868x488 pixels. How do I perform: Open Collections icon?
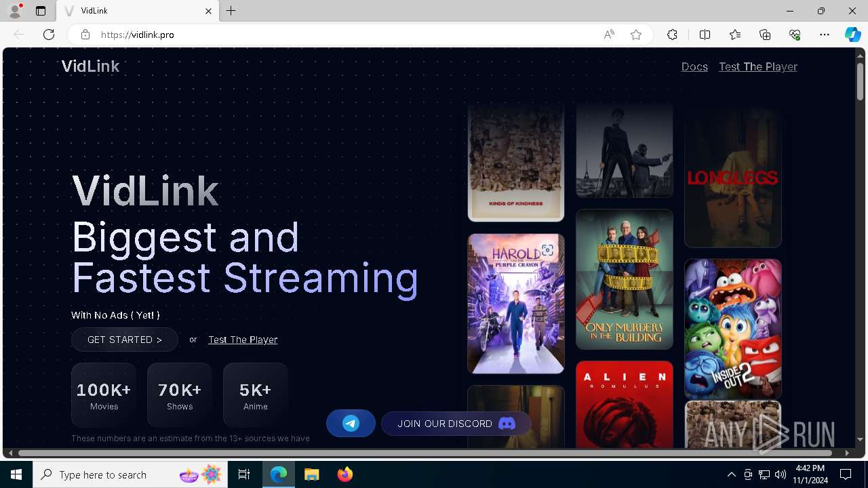(765, 35)
